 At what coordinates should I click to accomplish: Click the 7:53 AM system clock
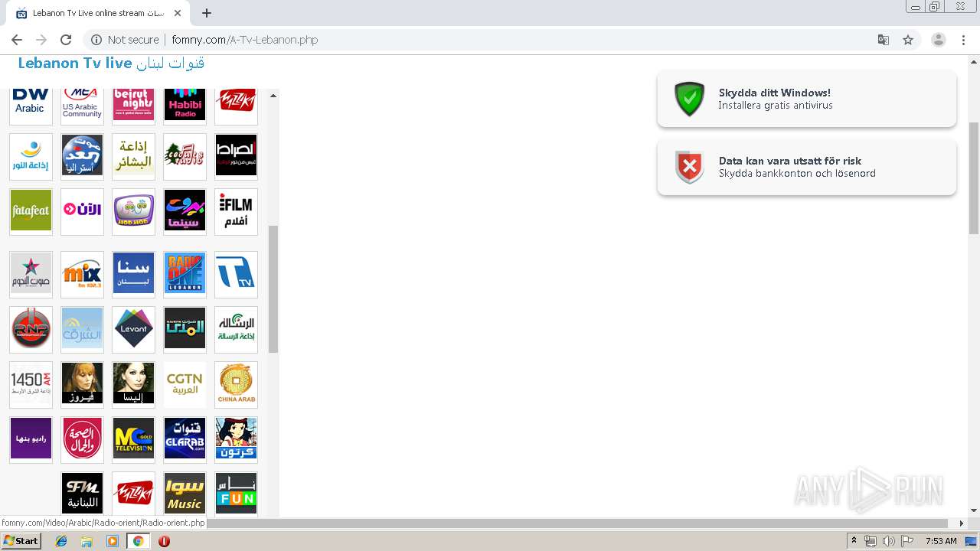[x=941, y=541]
